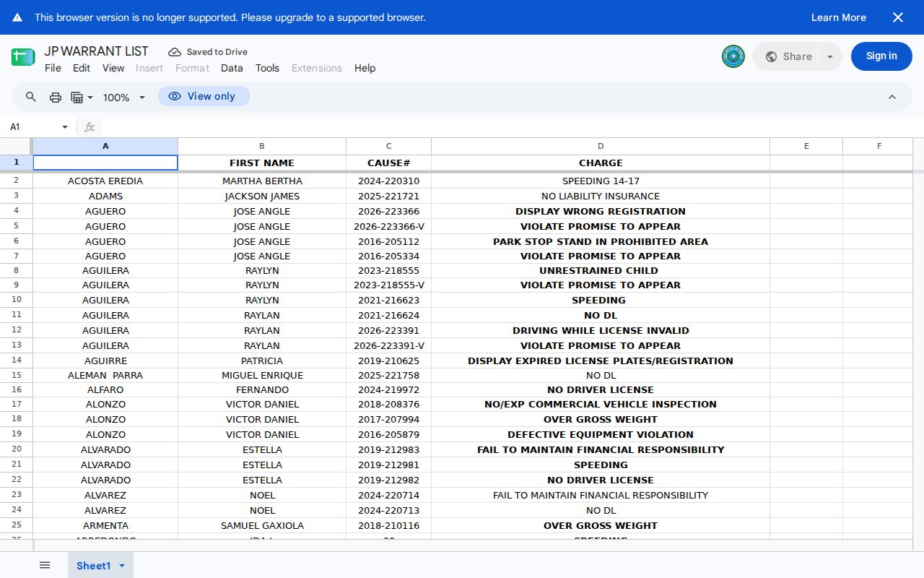The image size is (924, 578).
Task: Open the Sheet1 tab options arrow
Action: pyautogui.click(x=122, y=566)
